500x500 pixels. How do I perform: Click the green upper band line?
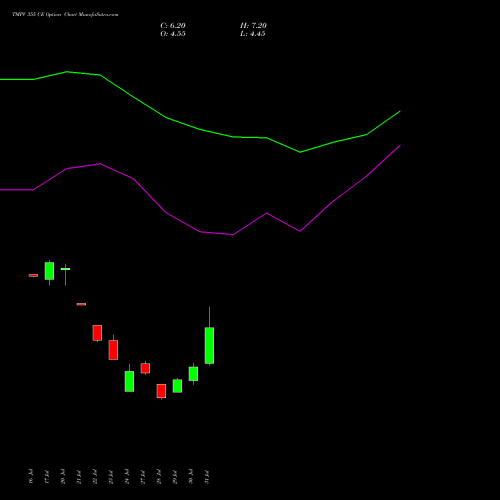pyautogui.click(x=200, y=129)
